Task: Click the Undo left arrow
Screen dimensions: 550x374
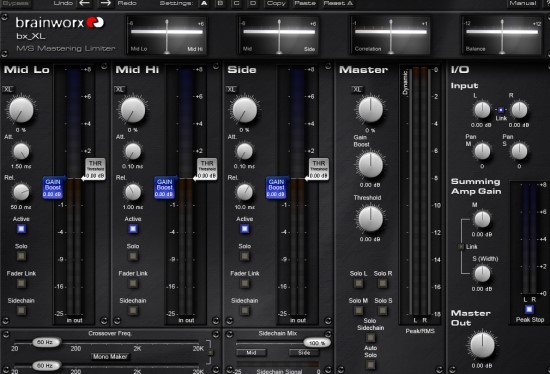Action: coord(84,4)
